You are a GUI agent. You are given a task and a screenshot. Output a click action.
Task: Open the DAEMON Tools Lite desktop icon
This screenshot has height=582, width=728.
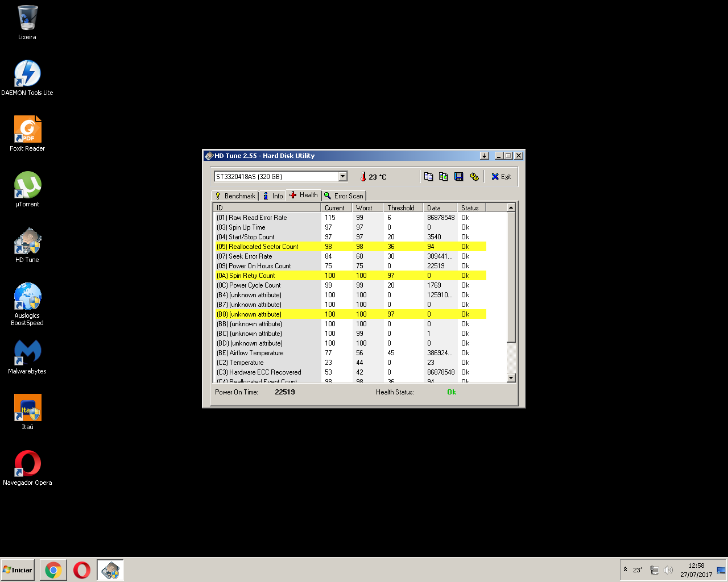[27, 78]
